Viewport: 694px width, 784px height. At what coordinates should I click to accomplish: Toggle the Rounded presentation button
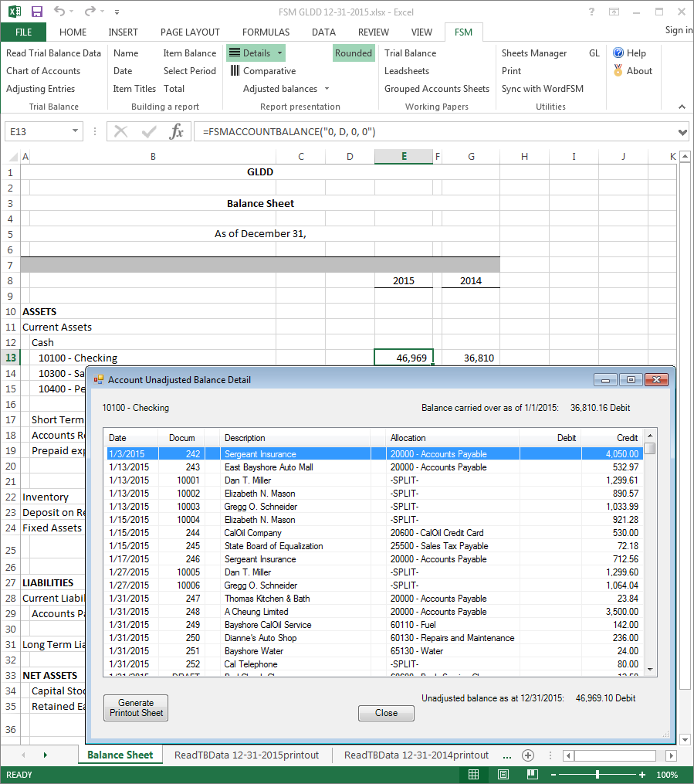[x=354, y=53]
